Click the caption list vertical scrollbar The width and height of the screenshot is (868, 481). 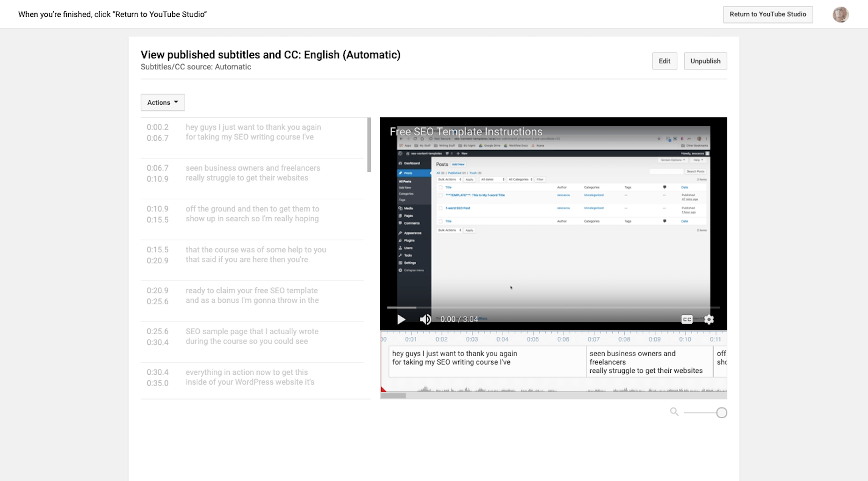[x=369, y=145]
